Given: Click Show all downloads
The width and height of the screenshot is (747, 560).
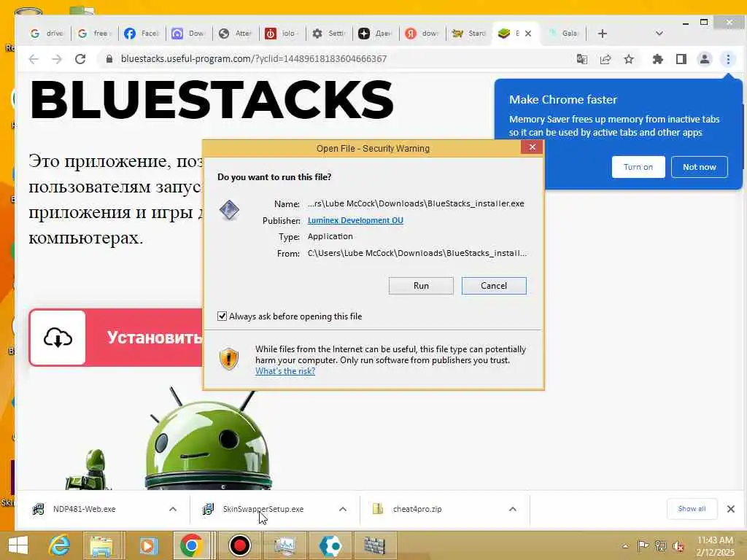Looking at the screenshot, I should [x=692, y=509].
